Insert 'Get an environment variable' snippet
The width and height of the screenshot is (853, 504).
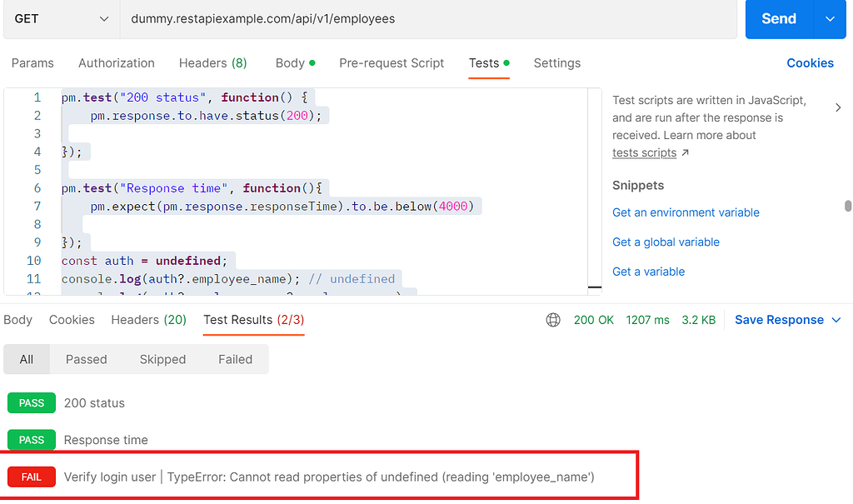coord(686,212)
